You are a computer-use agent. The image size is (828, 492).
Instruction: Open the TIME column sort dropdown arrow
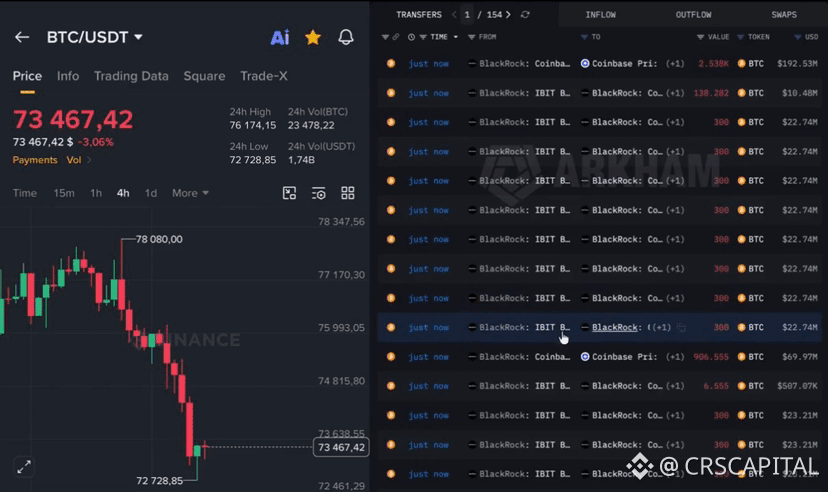coord(456,37)
